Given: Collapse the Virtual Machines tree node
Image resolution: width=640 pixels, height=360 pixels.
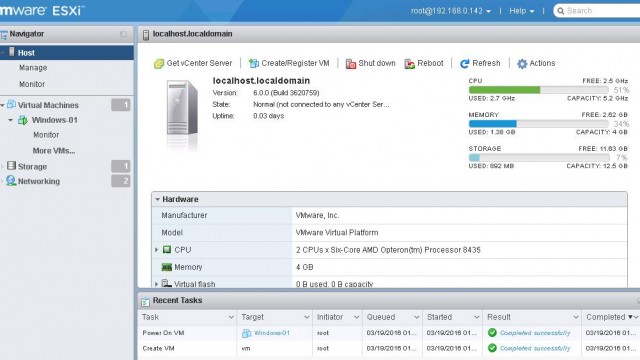Looking at the screenshot, I should [x=2, y=105].
